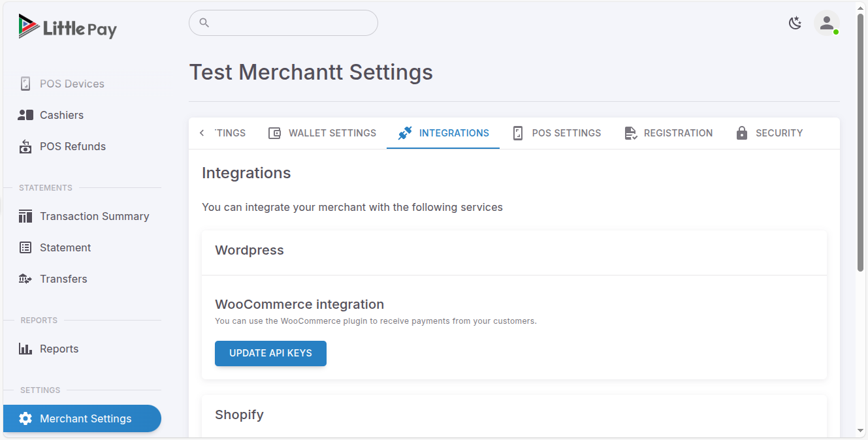The height and width of the screenshot is (440, 868).
Task: Select the POS Devices sidebar icon
Action: coord(25,84)
